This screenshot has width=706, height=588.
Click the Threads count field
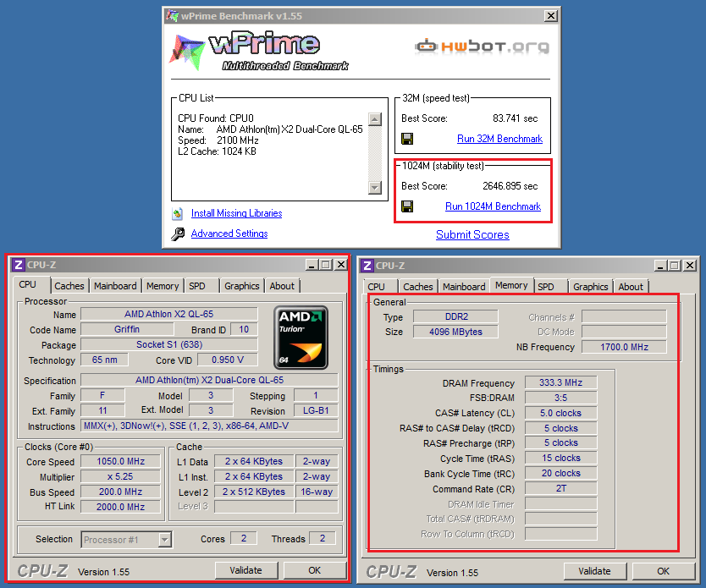[x=323, y=539]
